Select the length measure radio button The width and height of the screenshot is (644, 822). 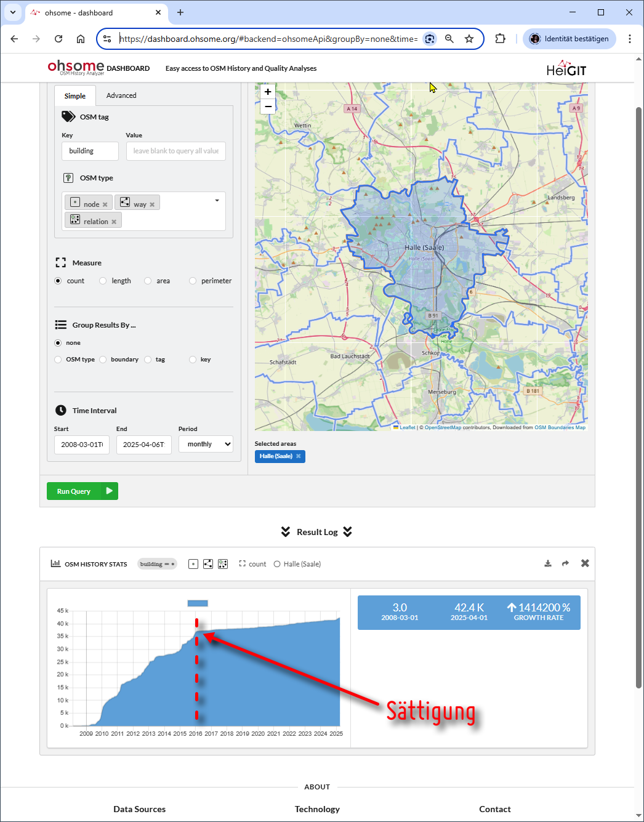(x=103, y=281)
